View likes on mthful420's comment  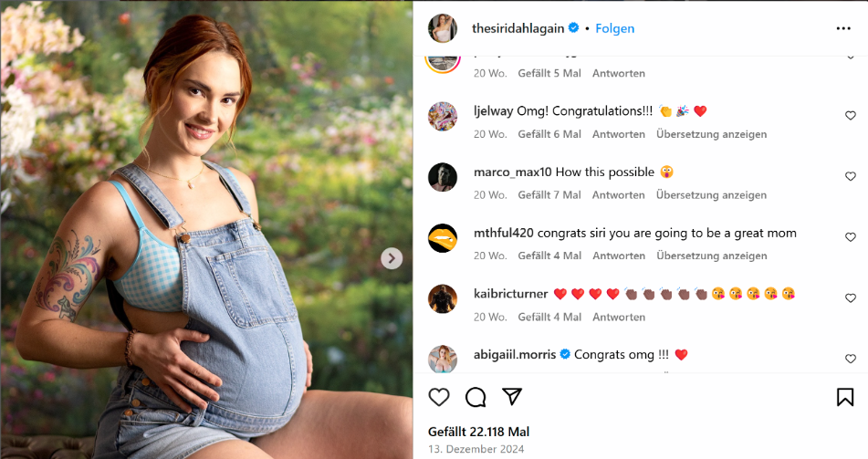[x=549, y=256]
